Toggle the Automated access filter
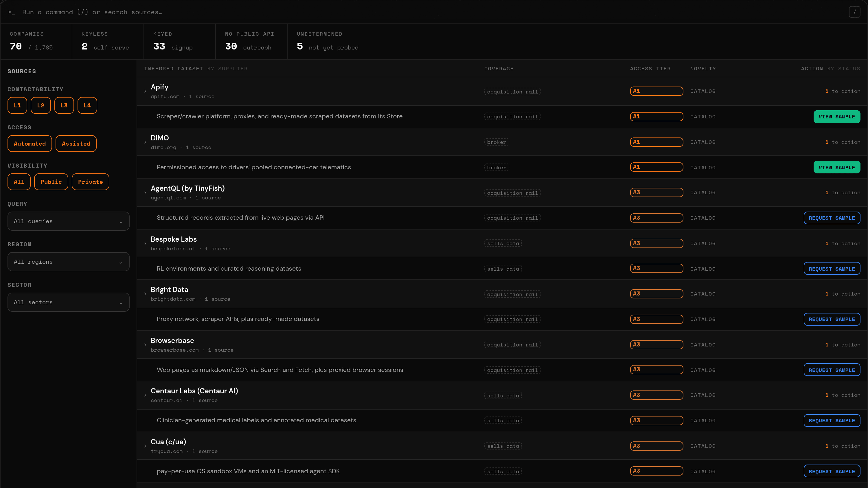Screen dimensions: 868x488 (30, 144)
